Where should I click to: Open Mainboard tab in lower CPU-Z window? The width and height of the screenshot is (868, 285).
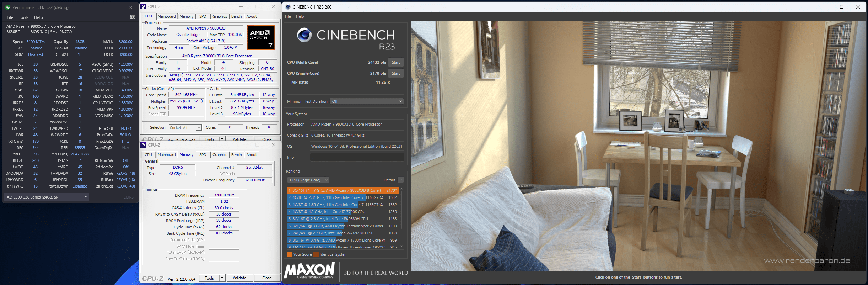click(167, 155)
